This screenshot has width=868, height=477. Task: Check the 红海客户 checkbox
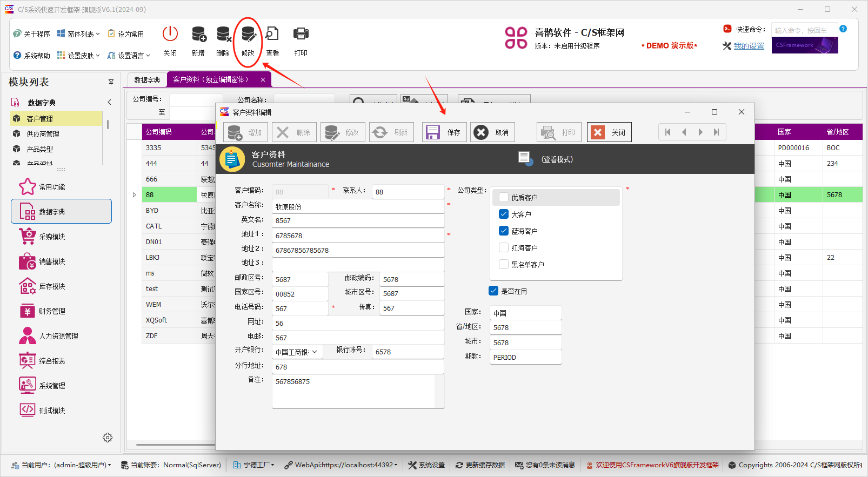(x=504, y=247)
